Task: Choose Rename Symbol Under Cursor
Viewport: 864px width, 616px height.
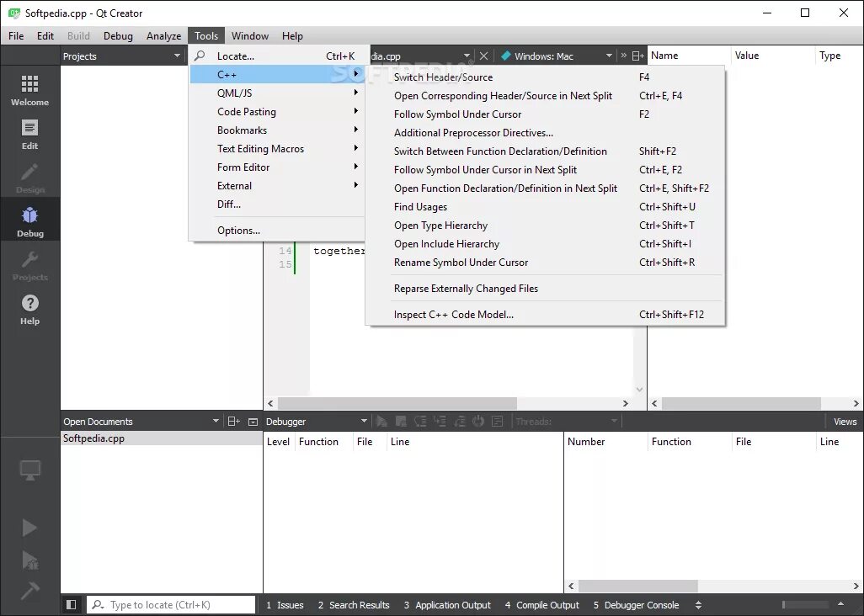Action: (545, 263)
